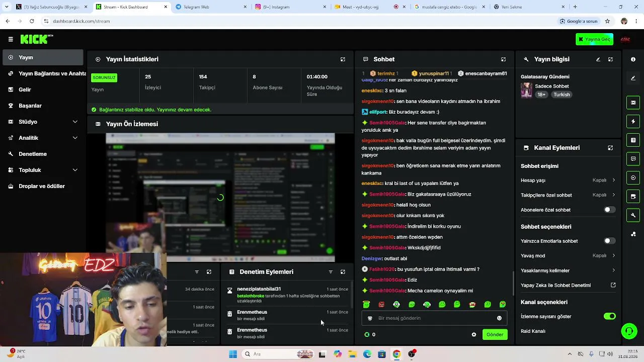Open Droplar ve ödüller in the sidebar
This screenshot has width=644, height=362.
43,186
